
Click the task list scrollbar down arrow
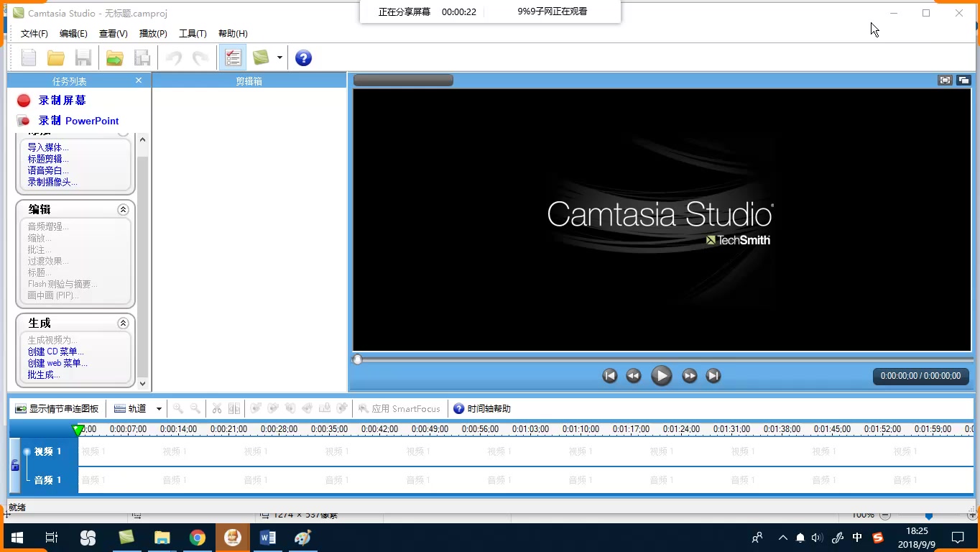(x=142, y=384)
